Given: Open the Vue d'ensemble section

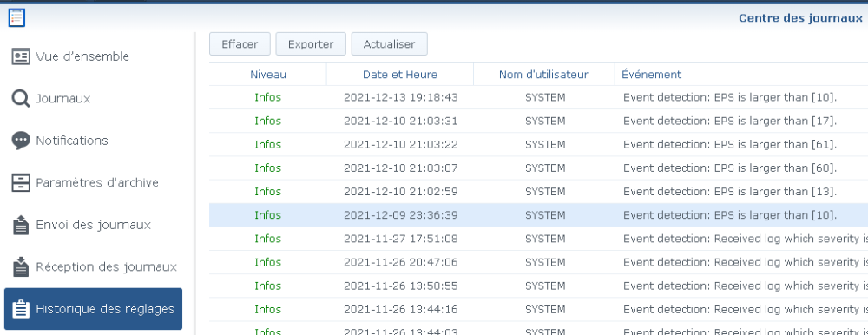Looking at the screenshot, I should coord(93,56).
